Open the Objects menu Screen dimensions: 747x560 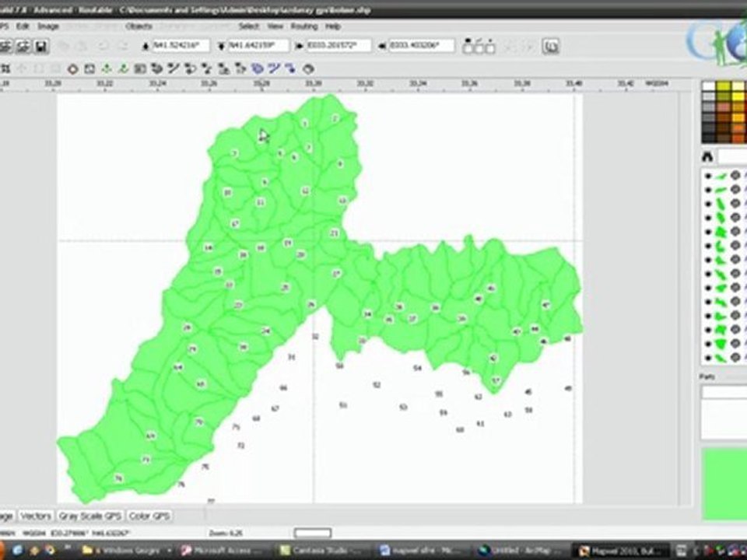pos(139,26)
